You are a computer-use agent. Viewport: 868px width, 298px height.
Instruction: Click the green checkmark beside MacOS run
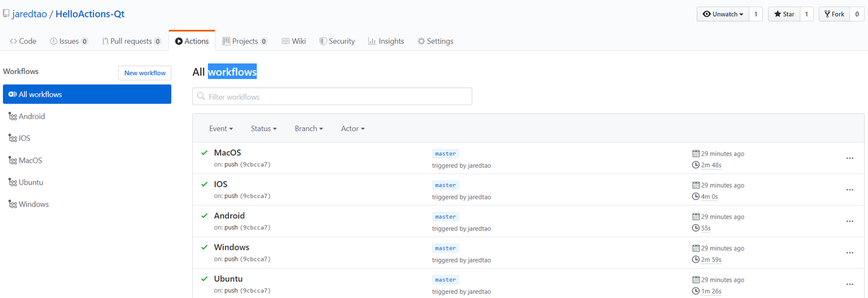204,153
